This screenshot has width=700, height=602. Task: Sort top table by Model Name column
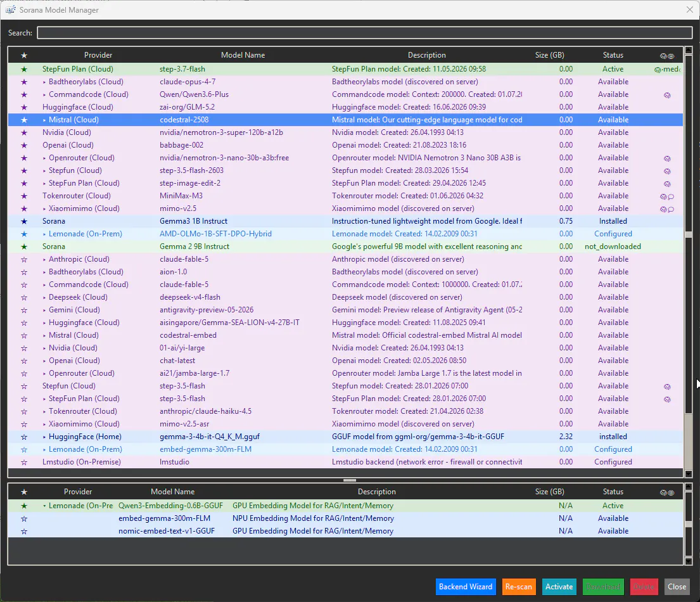[243, 55]
